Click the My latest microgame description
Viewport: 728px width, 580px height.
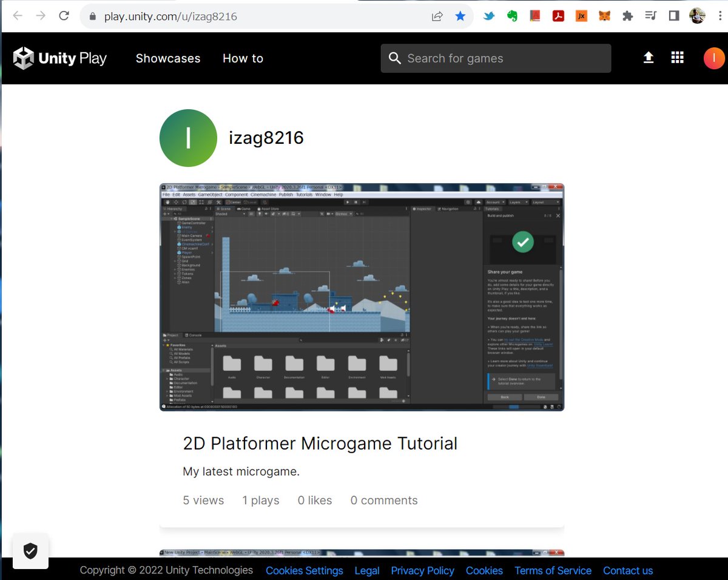point(241,471)
